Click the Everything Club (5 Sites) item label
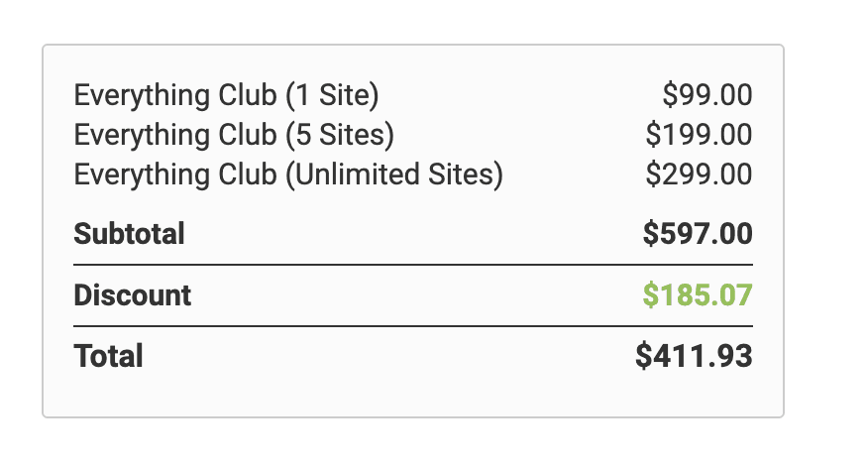The image size is (868, 466). pos(234,135)
